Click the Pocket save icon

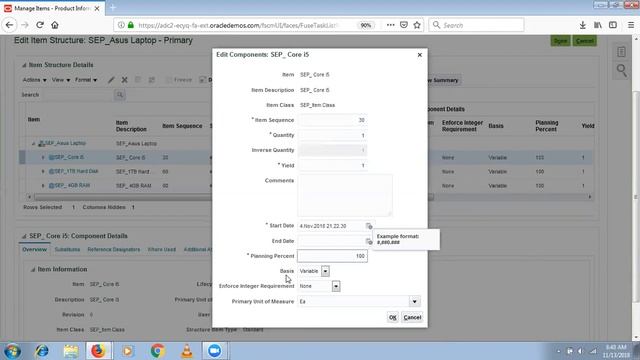pos(404,25)
